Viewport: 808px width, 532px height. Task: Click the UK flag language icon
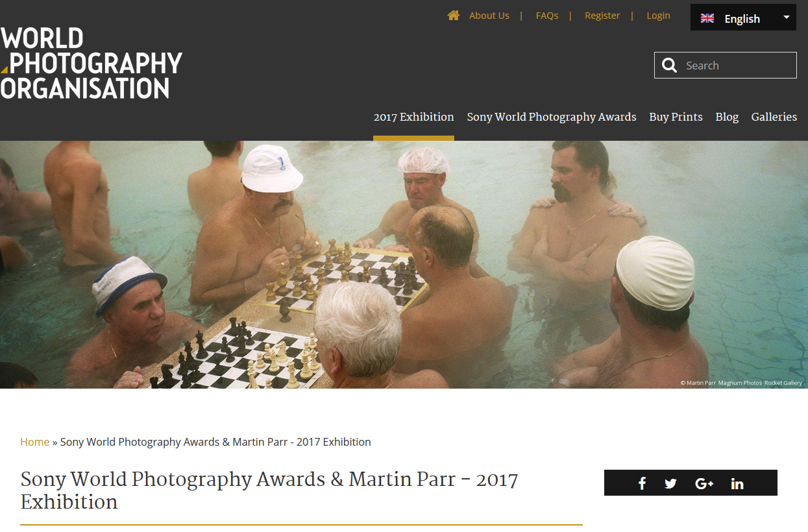pos(707,18)
